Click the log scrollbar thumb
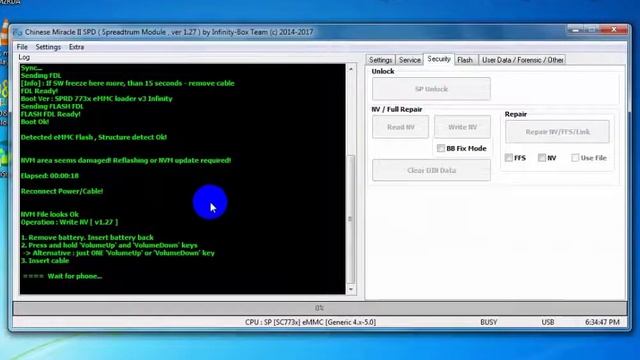The width and height of the screenshot is (640, 360). (351, 219)
